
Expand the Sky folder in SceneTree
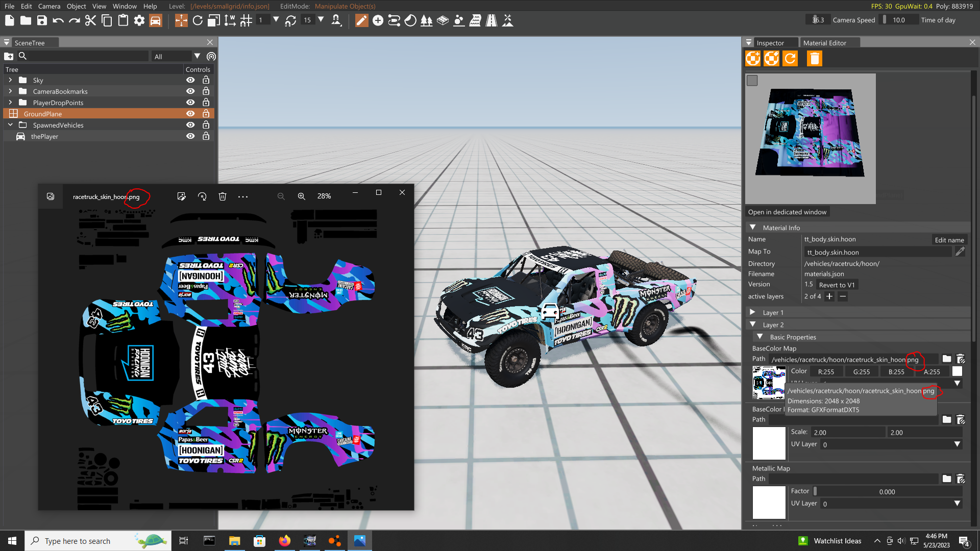(x=10, y=80)
